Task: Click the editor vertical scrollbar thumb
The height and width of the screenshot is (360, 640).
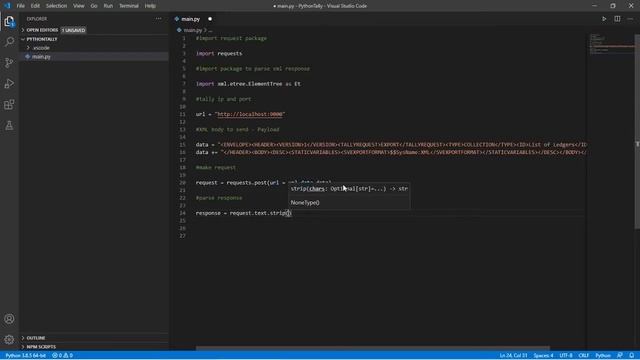Action: coord(637,131)
